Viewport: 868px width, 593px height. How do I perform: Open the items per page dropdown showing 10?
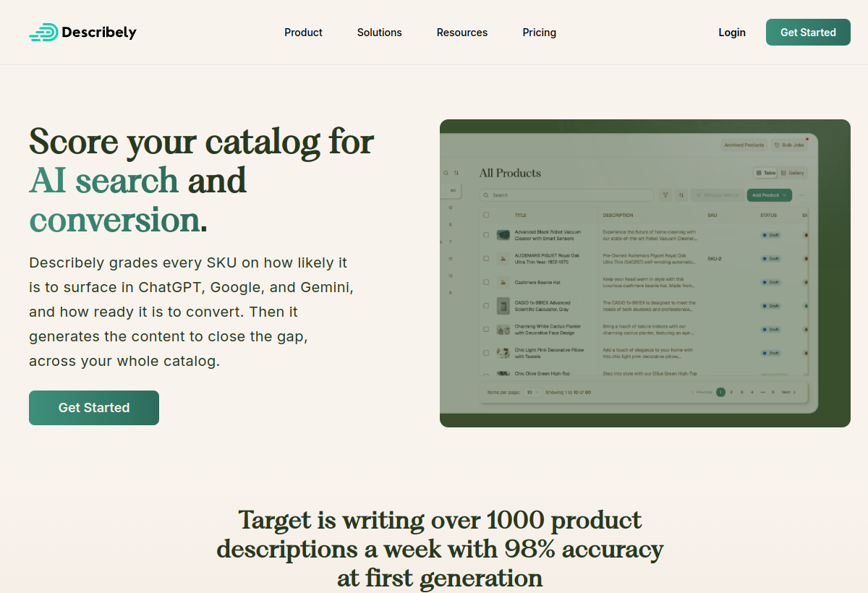(x=532, y=392)
